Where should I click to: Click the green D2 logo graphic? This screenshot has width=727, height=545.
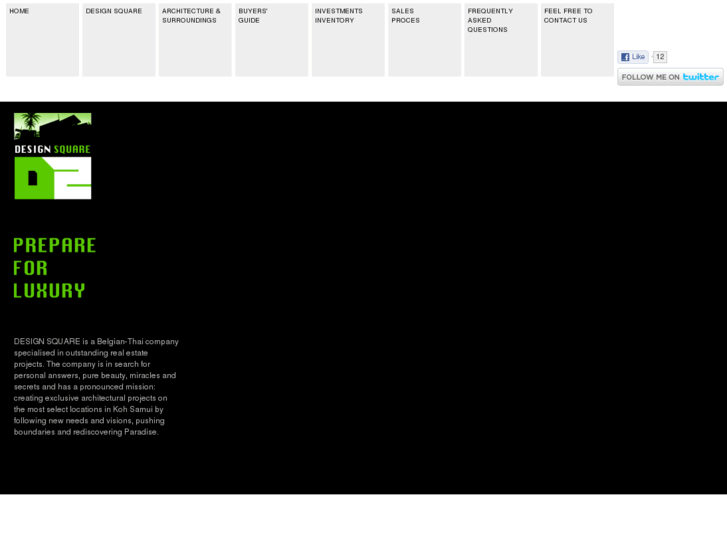53,178
